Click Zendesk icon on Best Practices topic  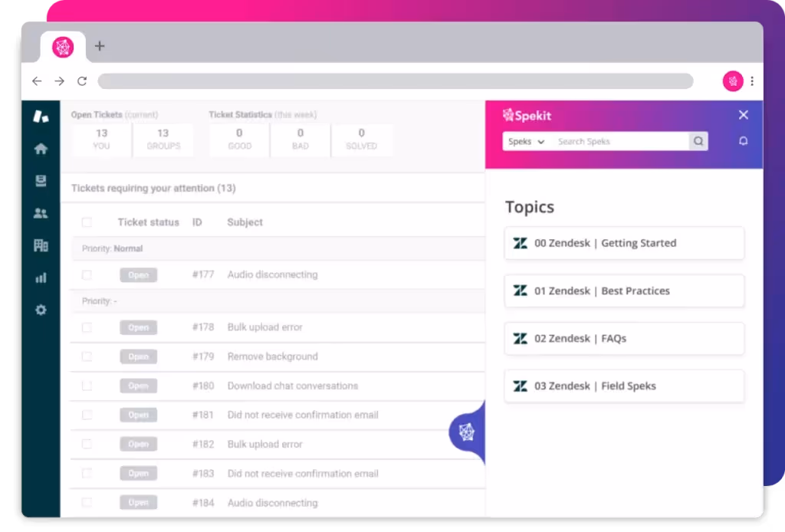(521, 291)
